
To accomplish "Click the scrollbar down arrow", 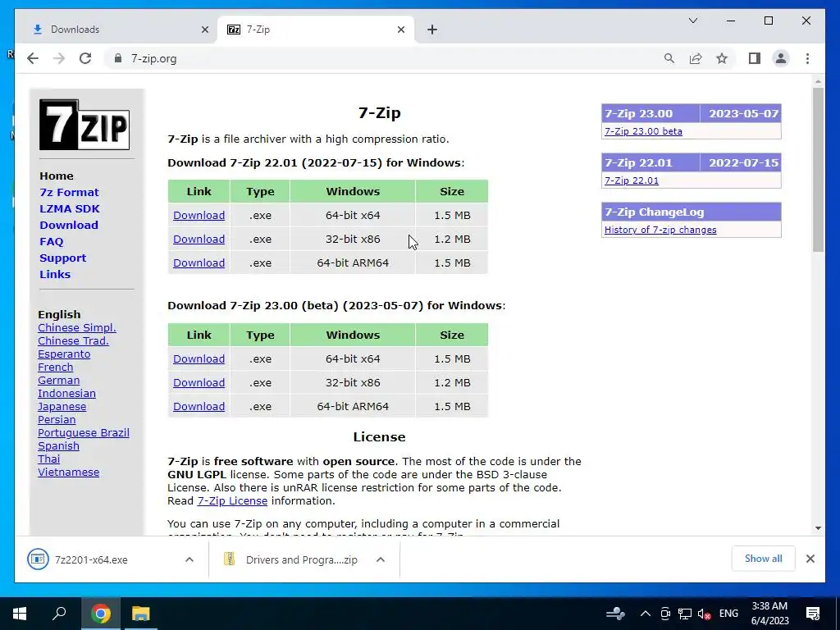I will (818, 528).
